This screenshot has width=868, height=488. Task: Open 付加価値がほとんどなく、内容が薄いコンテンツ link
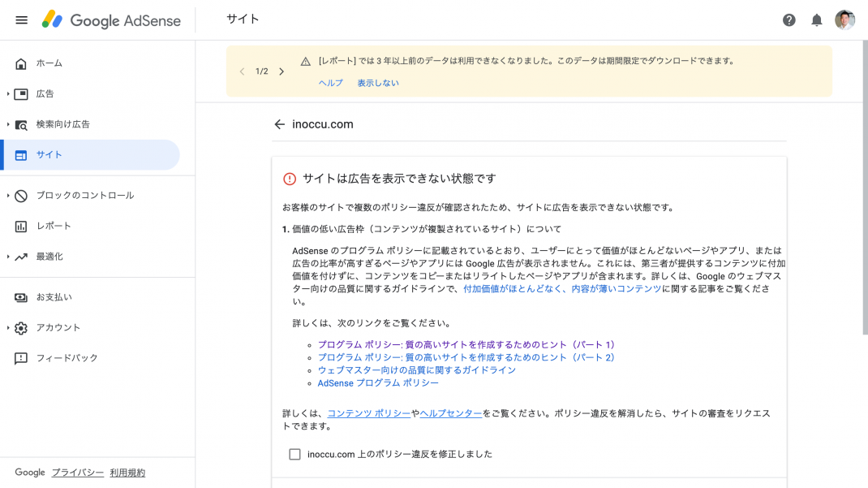562,289
